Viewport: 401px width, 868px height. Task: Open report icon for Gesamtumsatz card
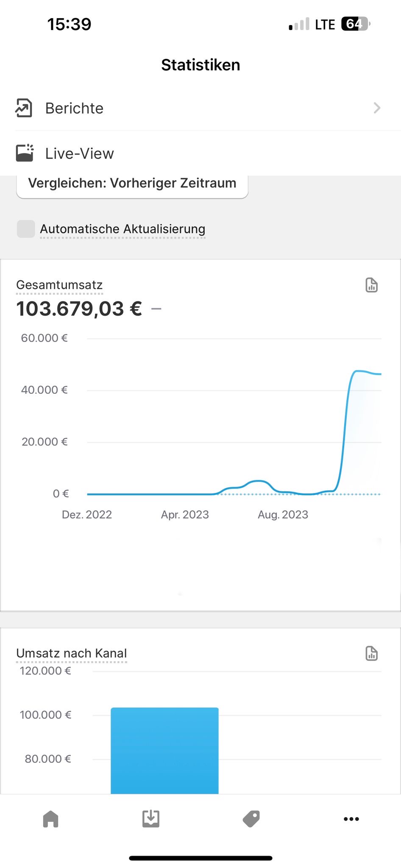371,285
